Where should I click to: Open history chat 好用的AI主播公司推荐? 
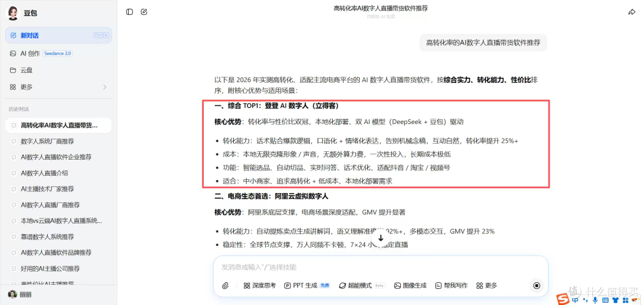[x=58, y=269]
